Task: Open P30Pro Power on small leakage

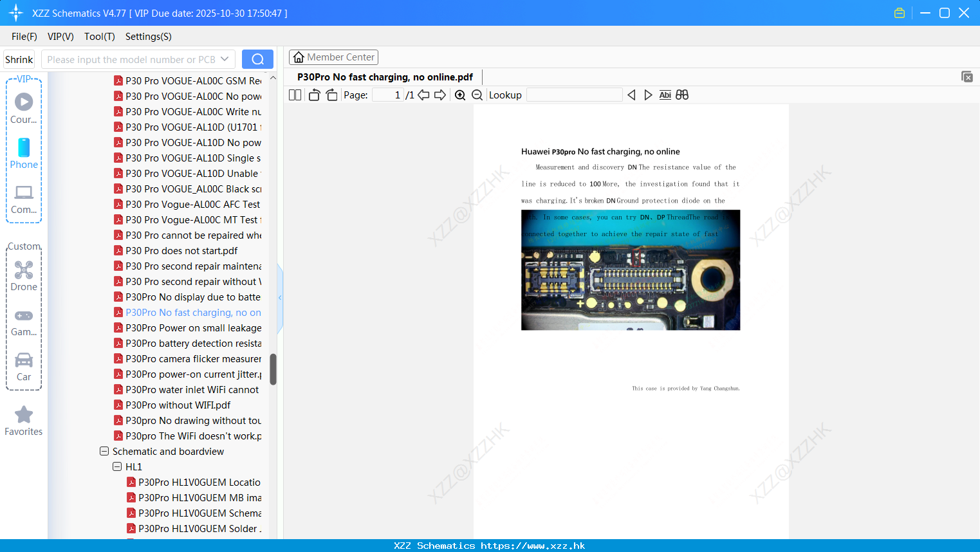Action: pos(188,328)
